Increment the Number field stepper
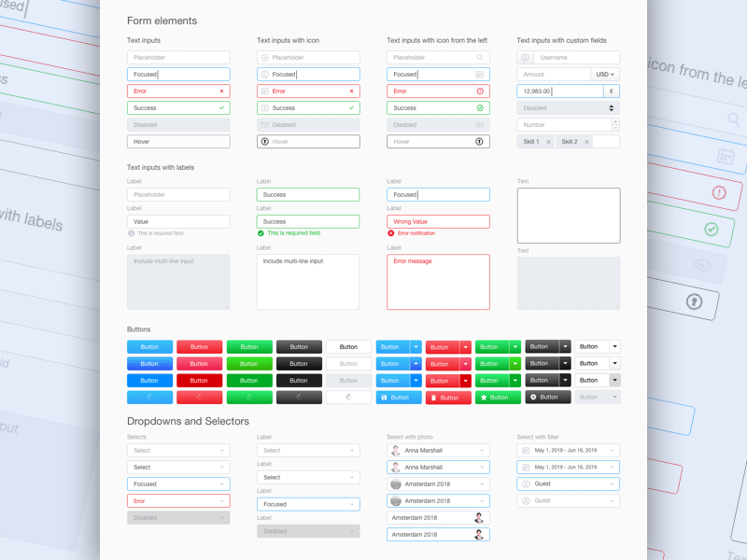 point(615,121)
